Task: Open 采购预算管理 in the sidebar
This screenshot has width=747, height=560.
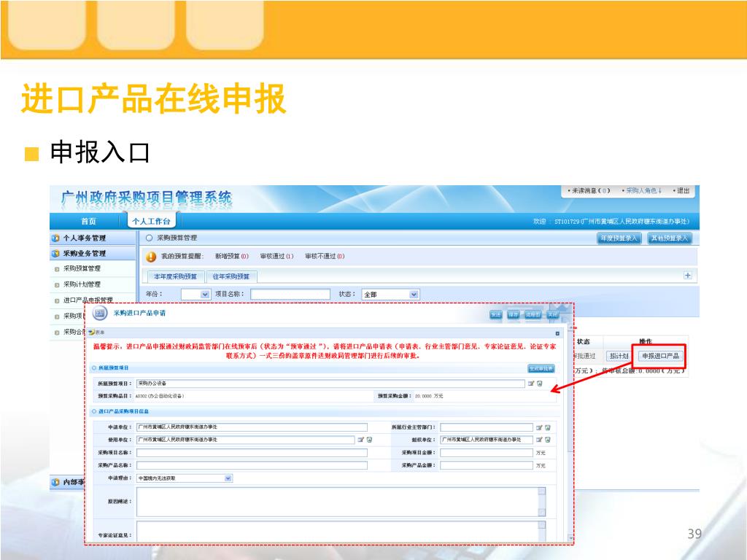Action: (82, 268)
